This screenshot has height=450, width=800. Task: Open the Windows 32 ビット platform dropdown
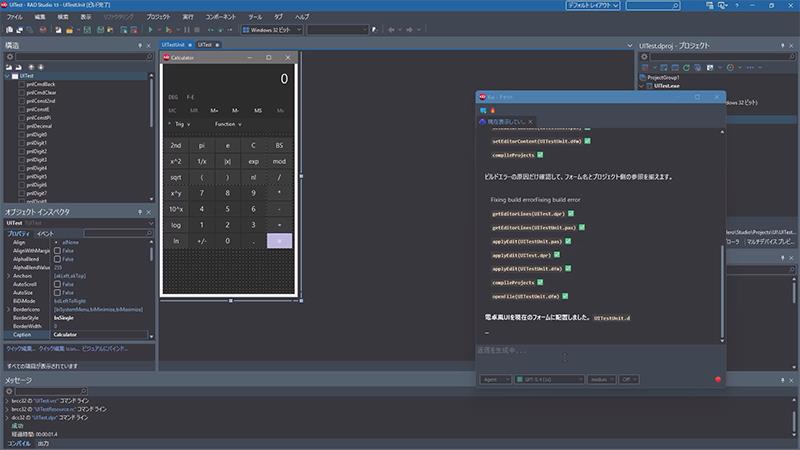[272, 30]
